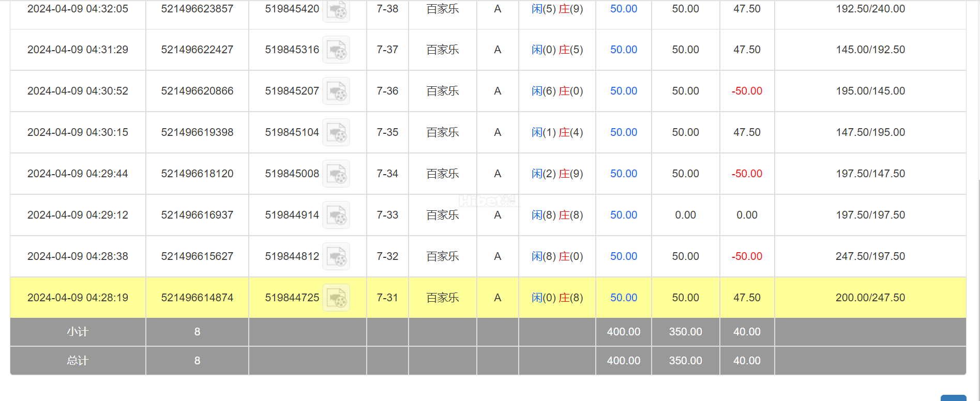Click the blue 50.00 link in 7-36 row
Screen dimensions: 980x401
[x=624, y=91]
